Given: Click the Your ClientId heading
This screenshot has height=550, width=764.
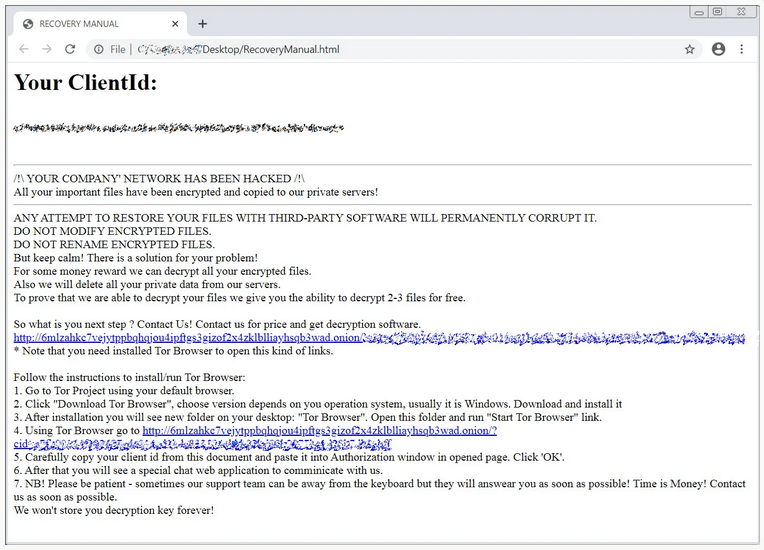Looking at the screenshot, I should click(86, 83).
